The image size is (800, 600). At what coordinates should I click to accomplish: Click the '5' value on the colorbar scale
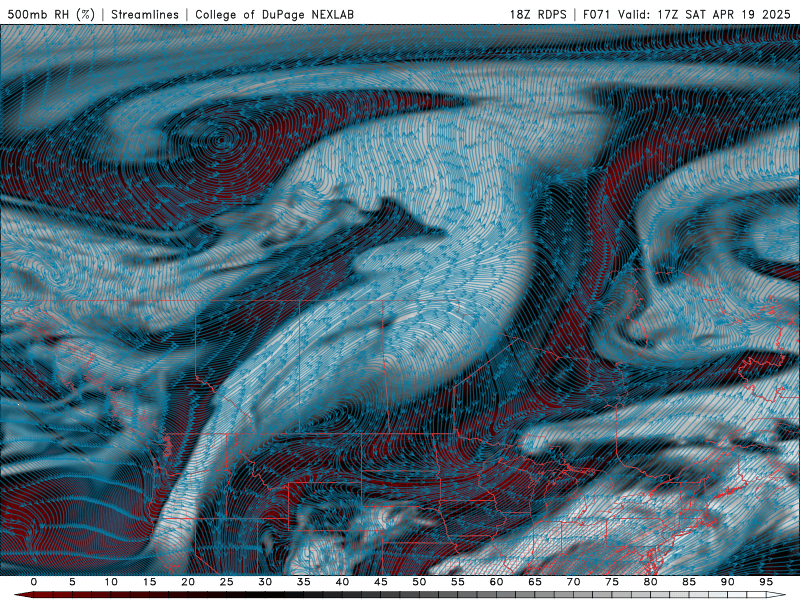(x=72, y=582)
